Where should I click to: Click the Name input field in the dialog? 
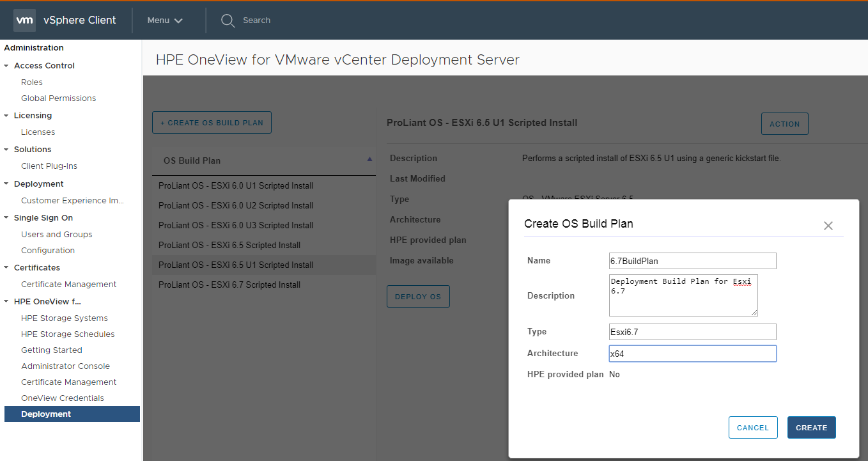[692, 261]
